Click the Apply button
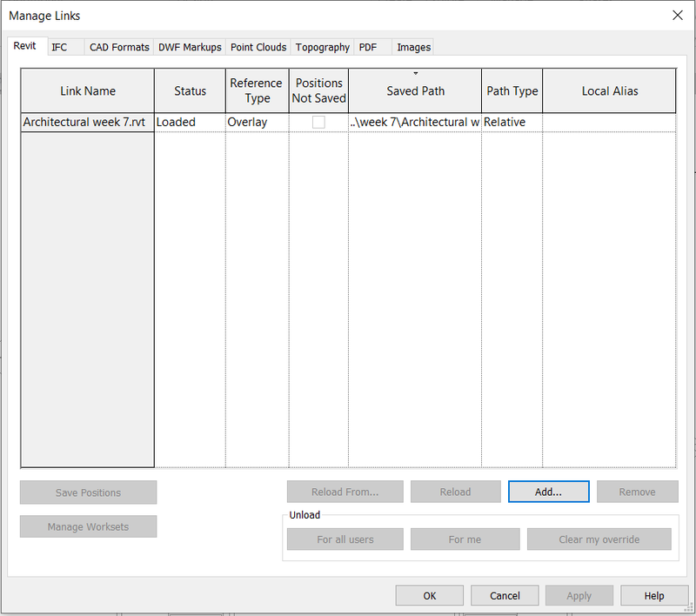 pyautogui.click(x=579, y=596)
